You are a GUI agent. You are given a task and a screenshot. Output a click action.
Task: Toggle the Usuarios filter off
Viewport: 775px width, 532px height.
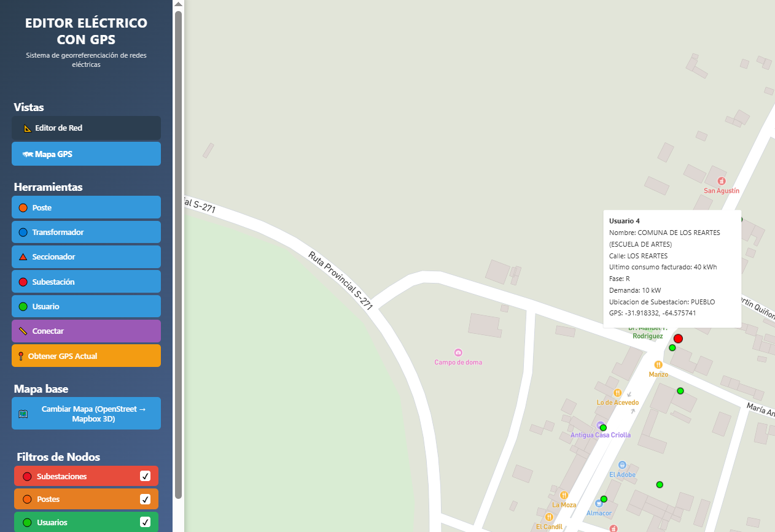pos(146,522)
